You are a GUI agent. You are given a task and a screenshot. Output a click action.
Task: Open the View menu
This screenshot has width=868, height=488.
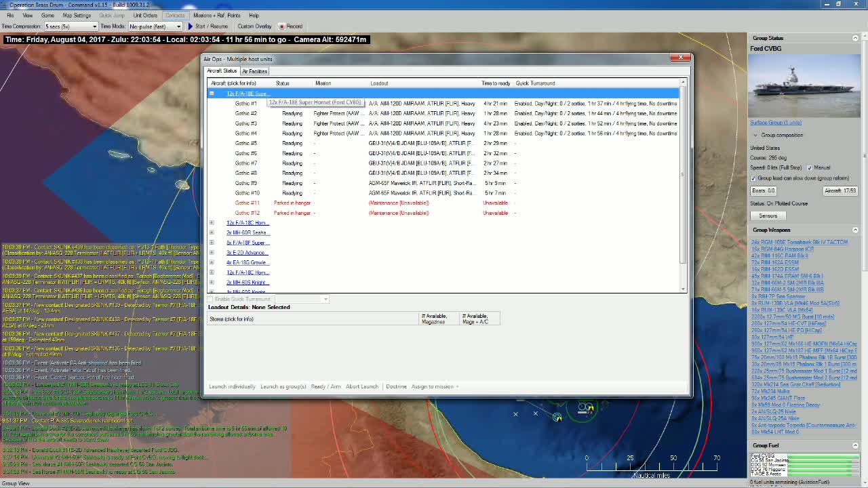28,15
